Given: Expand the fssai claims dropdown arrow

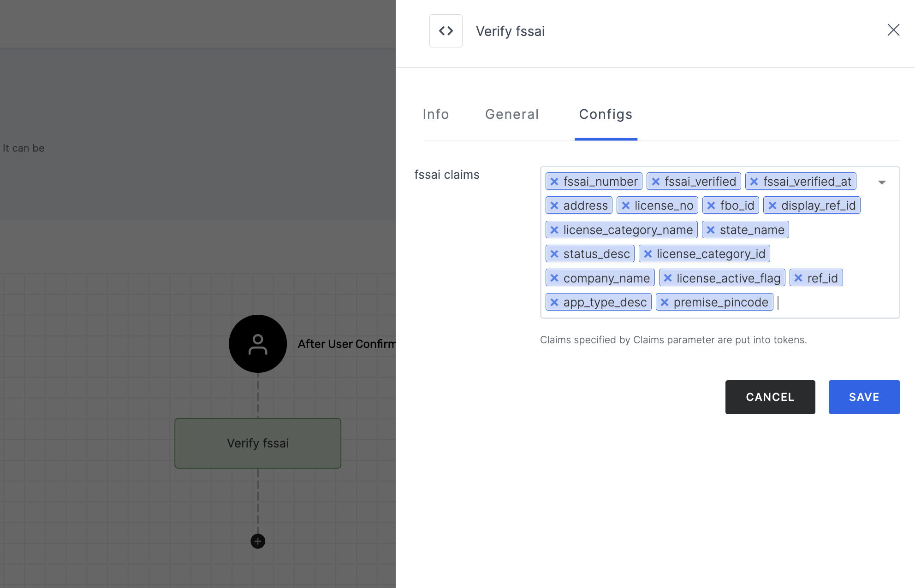Looking at the screenshot, I should tap(882, 182).
